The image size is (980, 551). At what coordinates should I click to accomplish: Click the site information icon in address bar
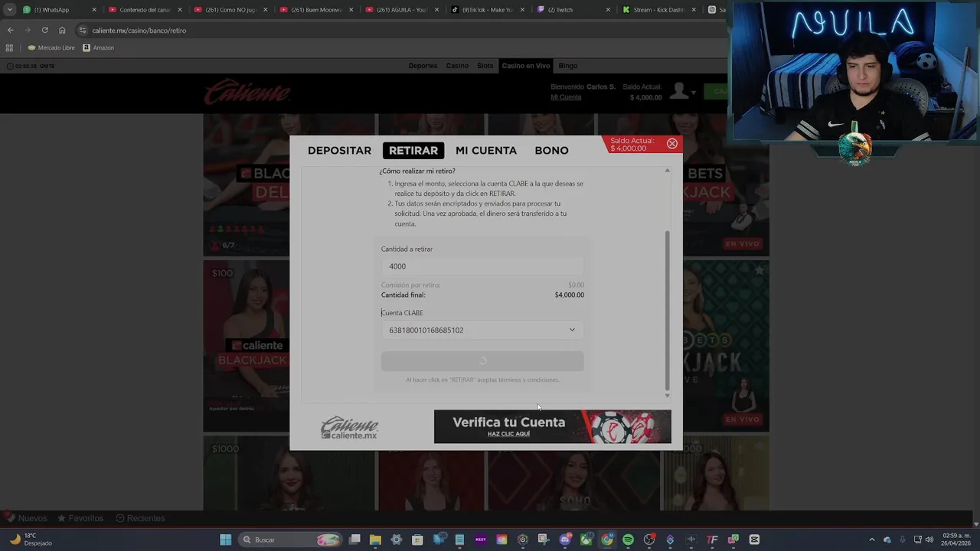[83, 31]
